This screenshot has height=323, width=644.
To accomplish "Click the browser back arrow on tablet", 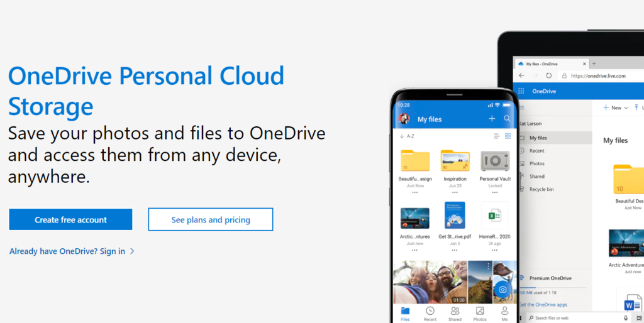I will 521,75.
